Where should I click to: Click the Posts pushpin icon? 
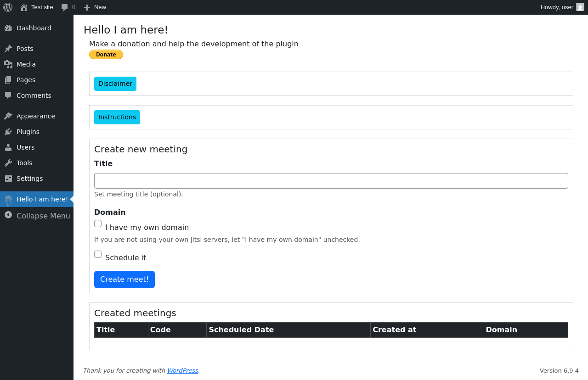pyautogui.click(x=8, y=49)
